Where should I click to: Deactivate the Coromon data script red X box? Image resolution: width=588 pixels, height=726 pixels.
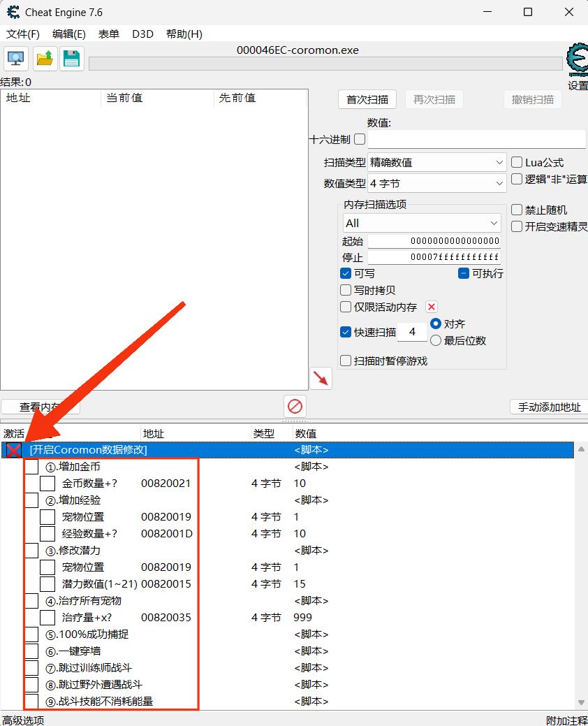point(14,450)
